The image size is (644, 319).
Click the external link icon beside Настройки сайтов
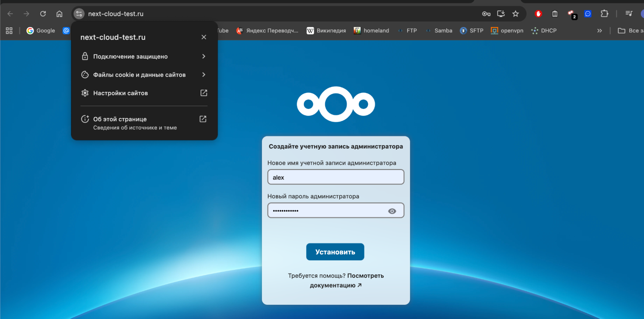(204, 93)
